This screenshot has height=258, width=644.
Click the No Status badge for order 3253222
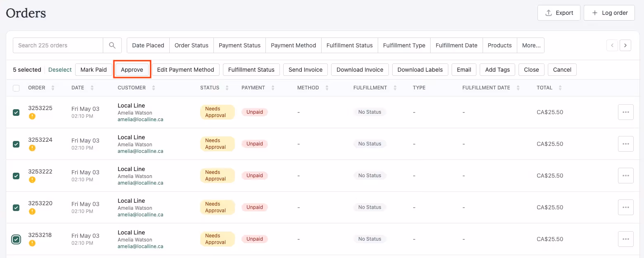(370, 176)
